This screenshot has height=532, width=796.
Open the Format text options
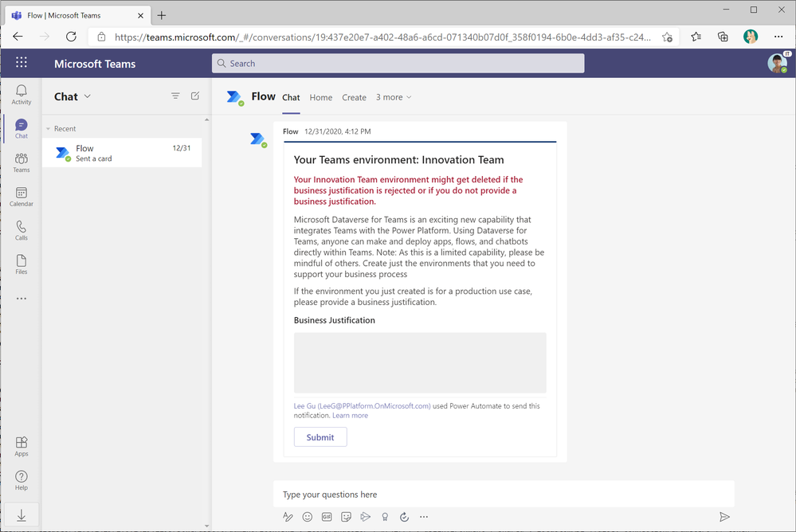pyautogui.click(x=288, y=517)
